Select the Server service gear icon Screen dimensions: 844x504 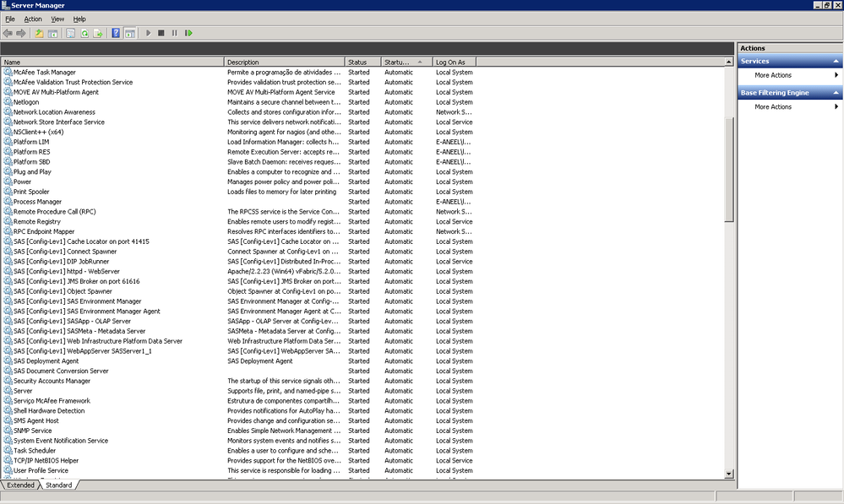tap(8, 391)
